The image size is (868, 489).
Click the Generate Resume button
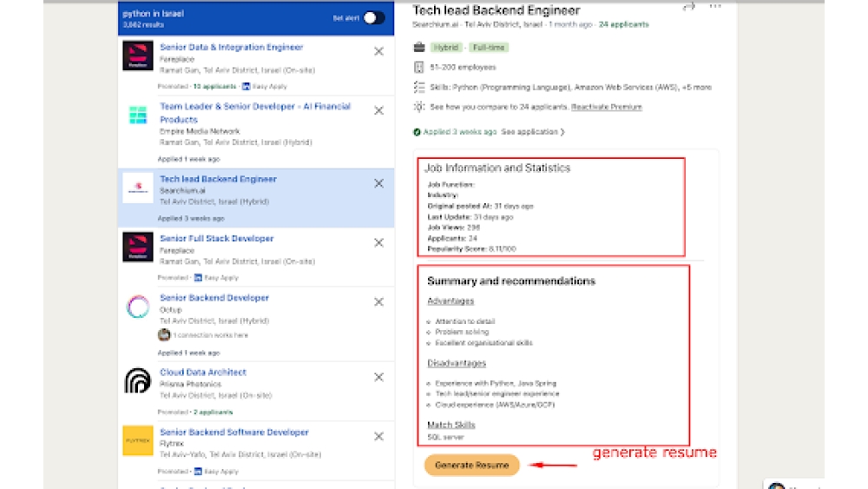point(472,466)
